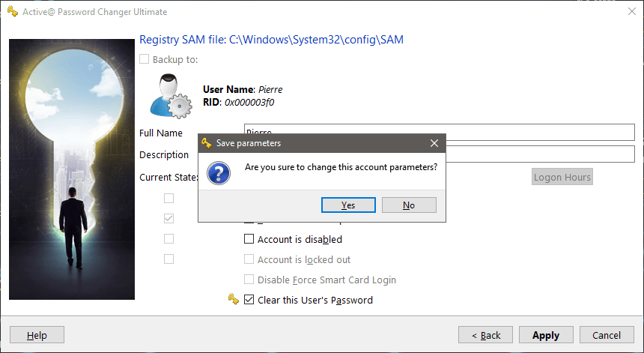Choose No in the confirmation dialog
The image size is (644, 353).
click(409, 205)
